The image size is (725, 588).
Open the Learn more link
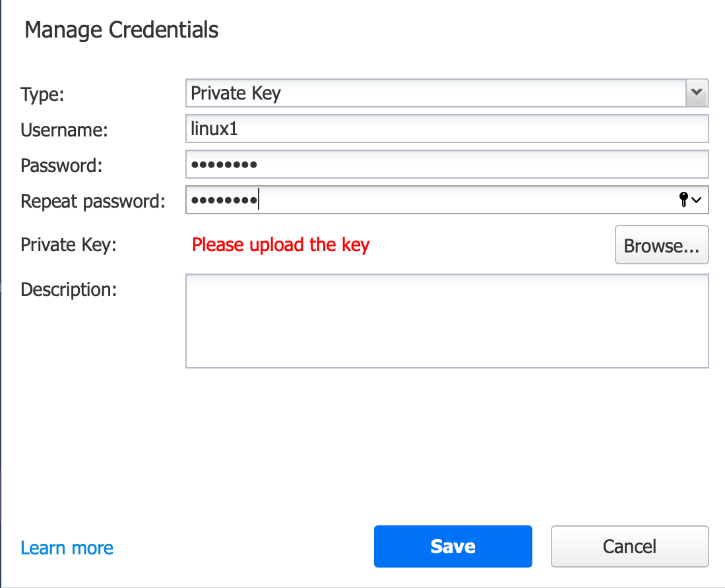pyautogui.click(x=67, y=548)
